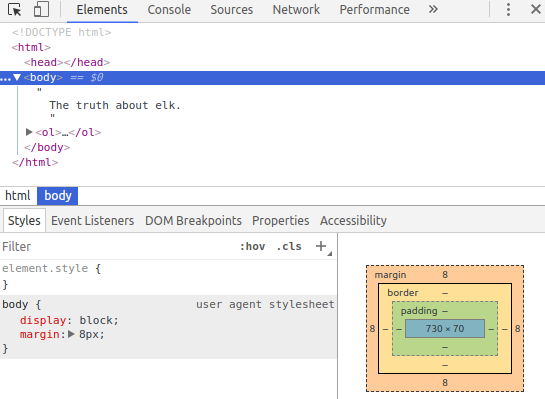Image resolution: width=545 pixels, height=399 pixels.
Task: Expand the margin shorthand property
Action: pos(71,334)
